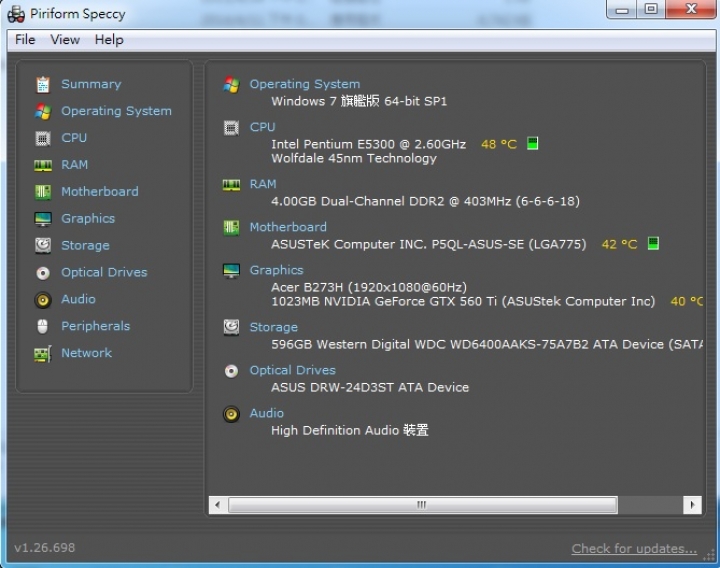
Task: View the Graphics section from the sidebar
Action: tap(88, 219)
